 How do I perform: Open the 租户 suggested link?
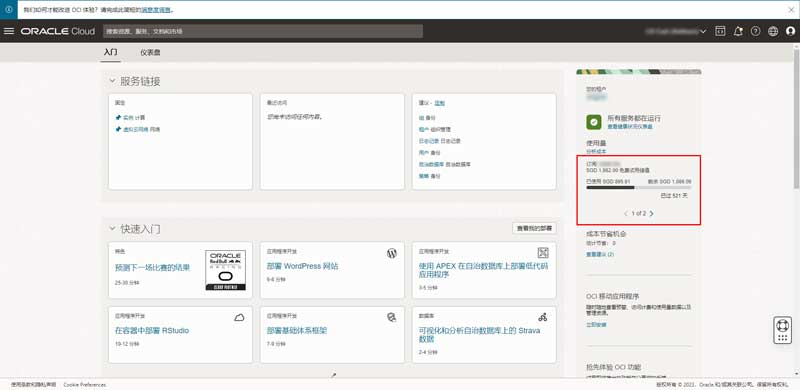(x=423, y=130)
